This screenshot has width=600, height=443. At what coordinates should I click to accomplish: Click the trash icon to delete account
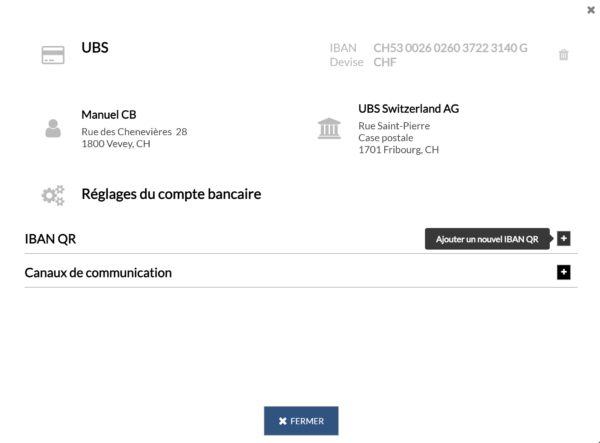point(563,55)
